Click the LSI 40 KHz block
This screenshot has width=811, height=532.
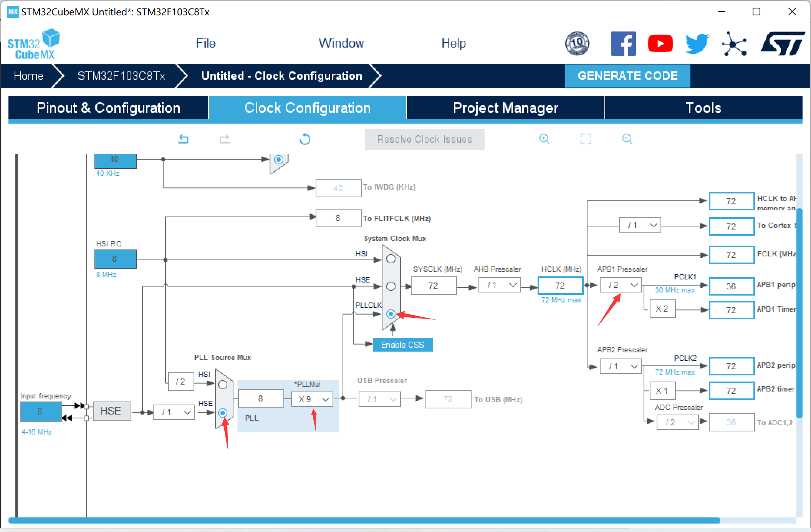(116, 161)
